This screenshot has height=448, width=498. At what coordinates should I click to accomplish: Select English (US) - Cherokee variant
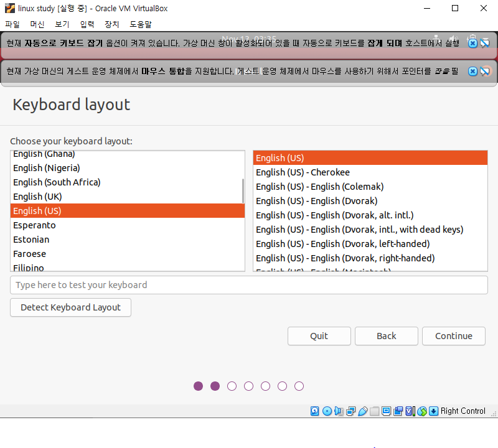pyautogui.click(x=370, y=172)
